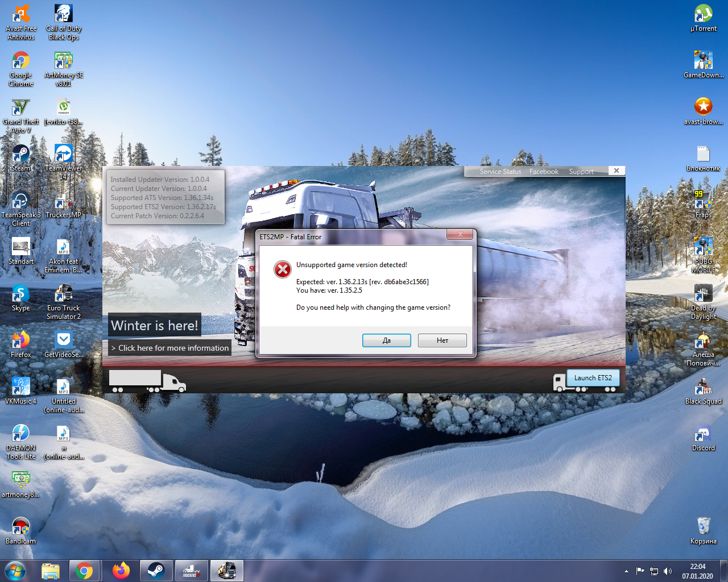Select the Google Chrome desktop shortcut

(21, 69)
